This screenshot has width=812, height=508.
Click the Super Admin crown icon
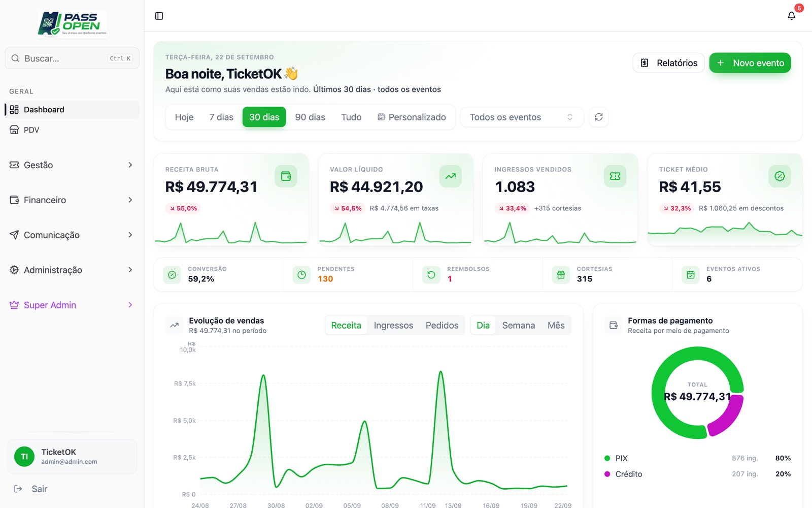pos(14,305)
